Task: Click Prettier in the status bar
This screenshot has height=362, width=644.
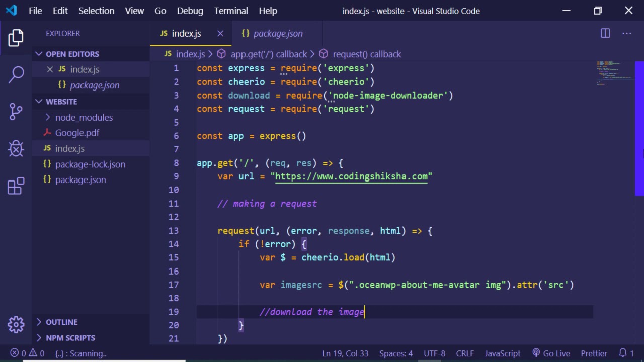Action: pyautogui.click(x=594, y=353)
